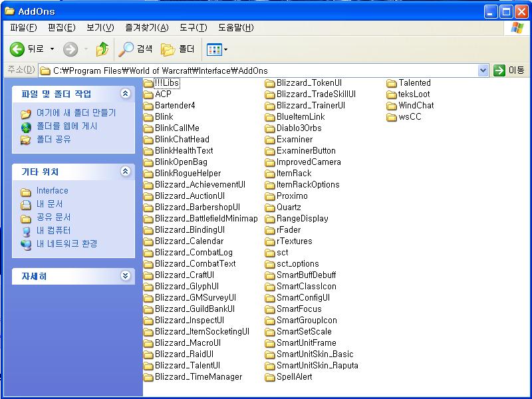
Task: Select the !!!Libs folder icon
Action: 148,83
